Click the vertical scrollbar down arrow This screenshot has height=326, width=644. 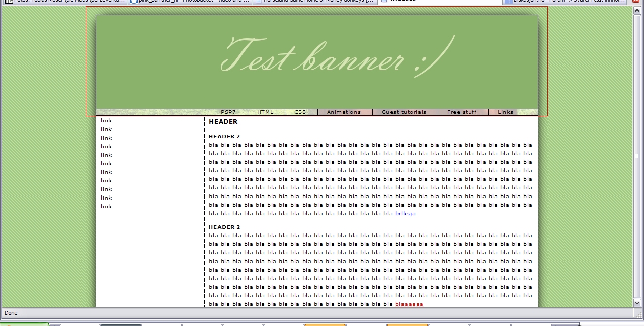(637, 303)
